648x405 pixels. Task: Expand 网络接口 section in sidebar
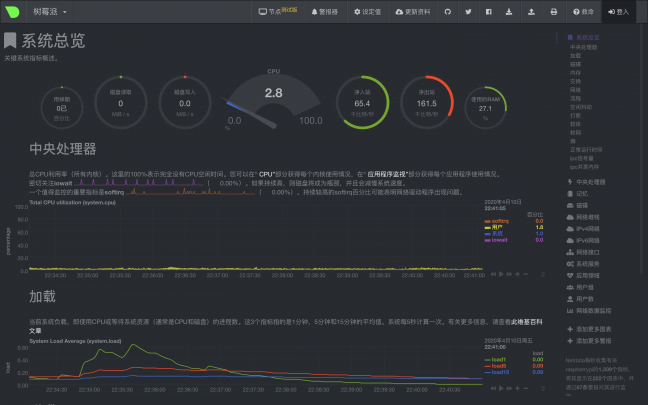[x=583, y=252]
